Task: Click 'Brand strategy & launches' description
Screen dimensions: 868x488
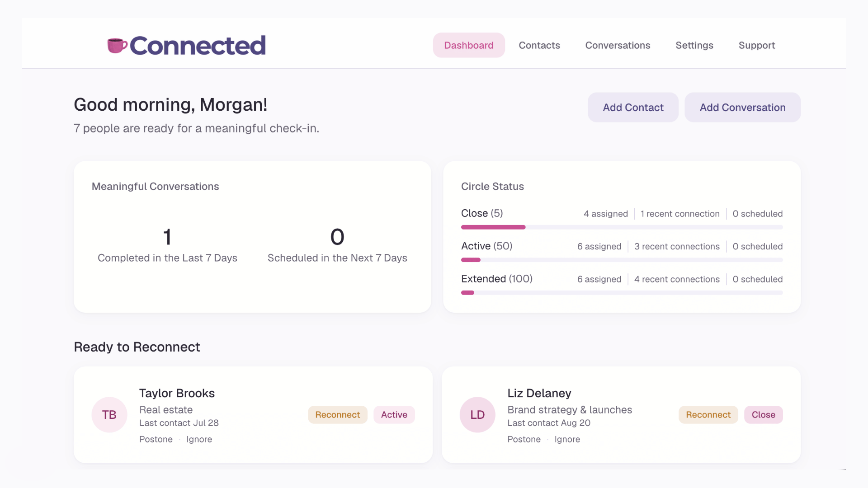Action: (x=570, y=410)
